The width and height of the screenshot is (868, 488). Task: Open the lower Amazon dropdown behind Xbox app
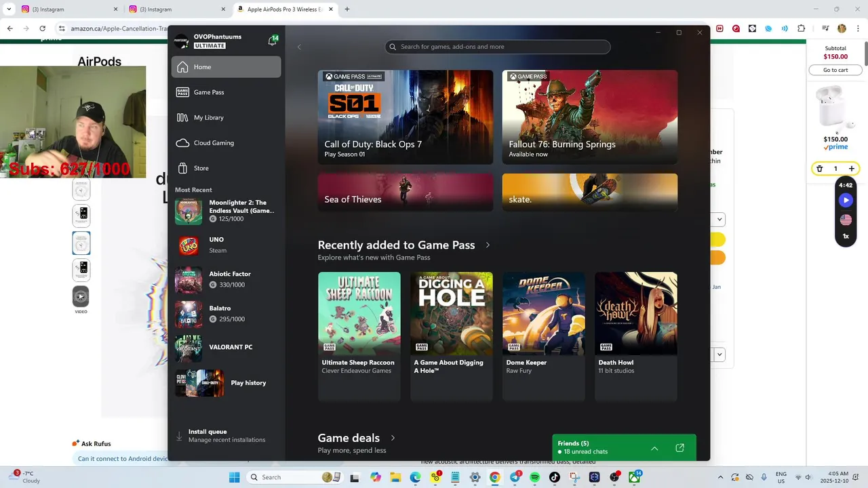tap(719, 354)
